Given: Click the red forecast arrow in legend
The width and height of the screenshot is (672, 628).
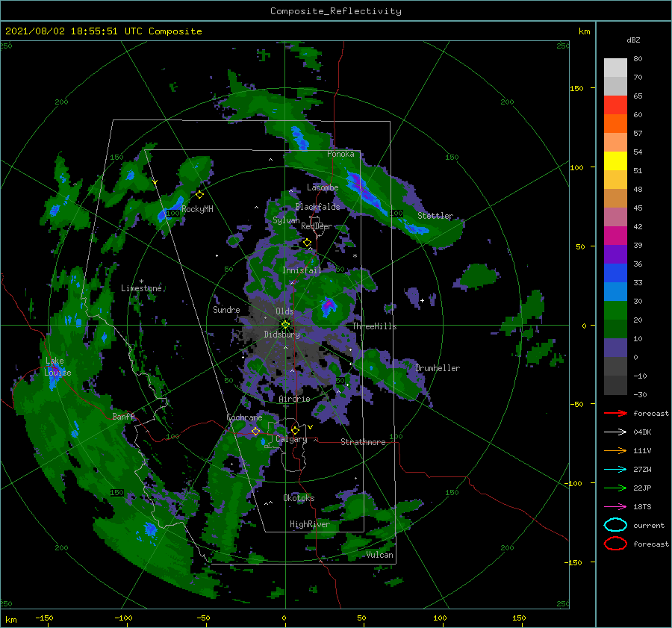Looking at the screenshot, I should tap(615, 413).
